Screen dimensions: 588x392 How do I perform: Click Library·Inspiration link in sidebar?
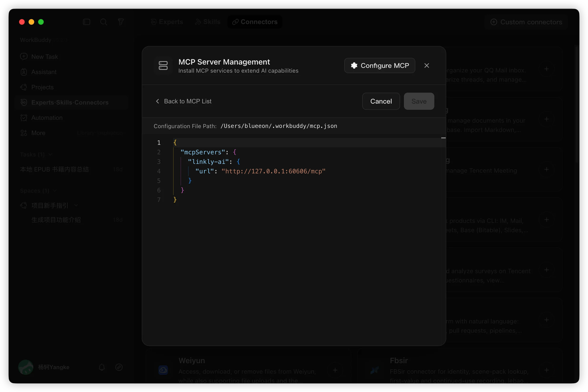pos(100,133)
